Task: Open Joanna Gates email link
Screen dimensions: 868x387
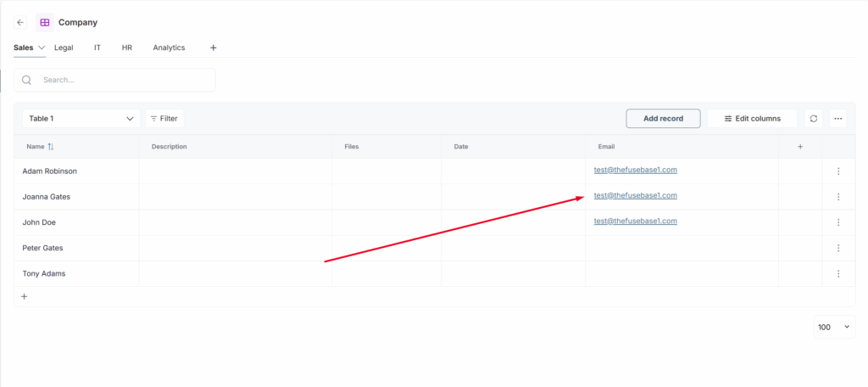Action: coord(635,196)
